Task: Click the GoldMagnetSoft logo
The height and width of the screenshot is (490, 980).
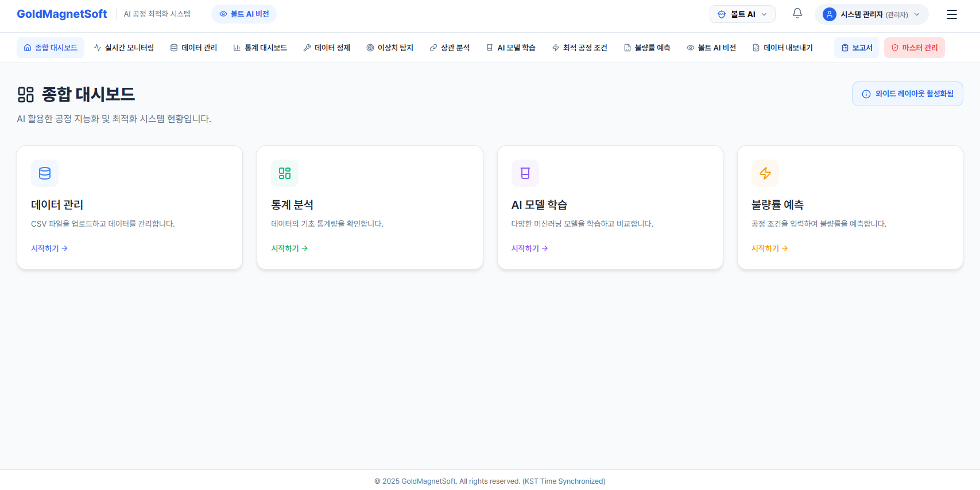Action: tap(62, 14)
